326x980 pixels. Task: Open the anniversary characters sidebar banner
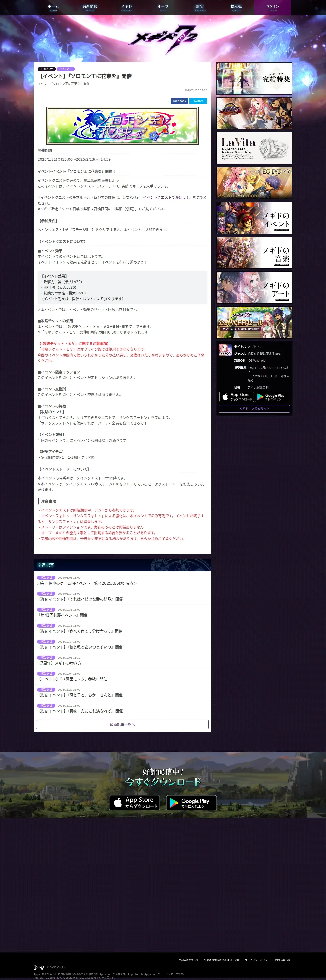254,113
